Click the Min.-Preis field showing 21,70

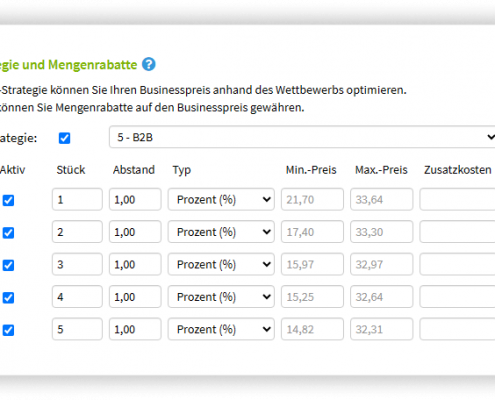[312, 199]
